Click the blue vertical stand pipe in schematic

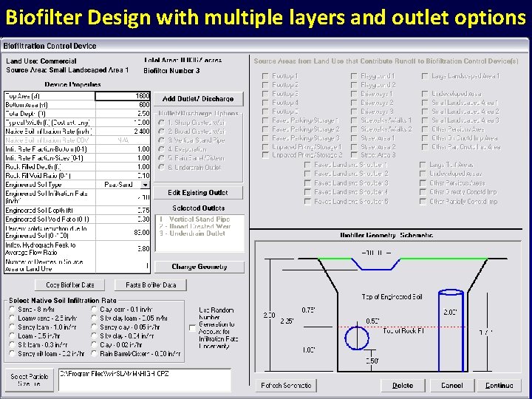(451, 331)
